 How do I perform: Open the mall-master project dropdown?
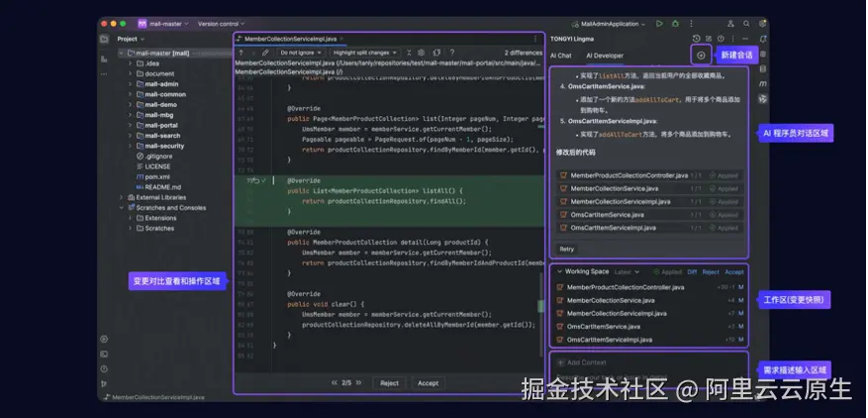click(x=164, y=24)
